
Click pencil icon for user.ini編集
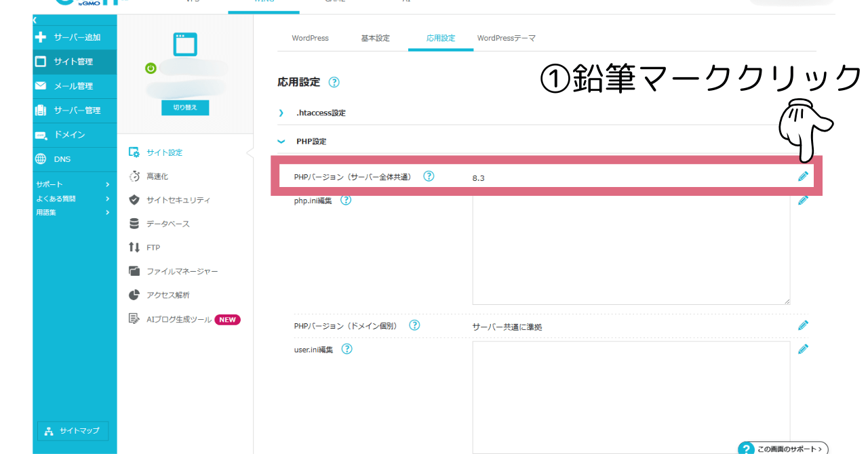pyautogui.click(x=803, y=349)
